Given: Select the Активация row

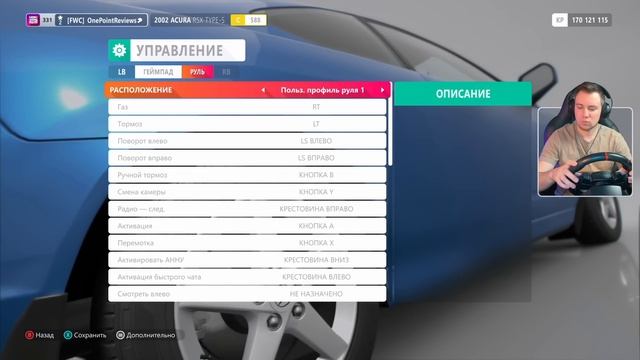Looking at the screenshot, I should pyautogui.click(x=247, y=226).
